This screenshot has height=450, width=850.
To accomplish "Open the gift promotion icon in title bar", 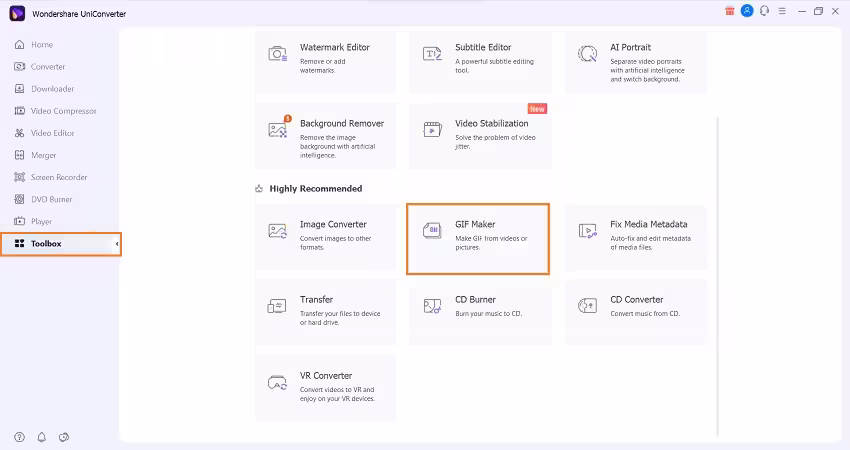I will coord(729,11).
